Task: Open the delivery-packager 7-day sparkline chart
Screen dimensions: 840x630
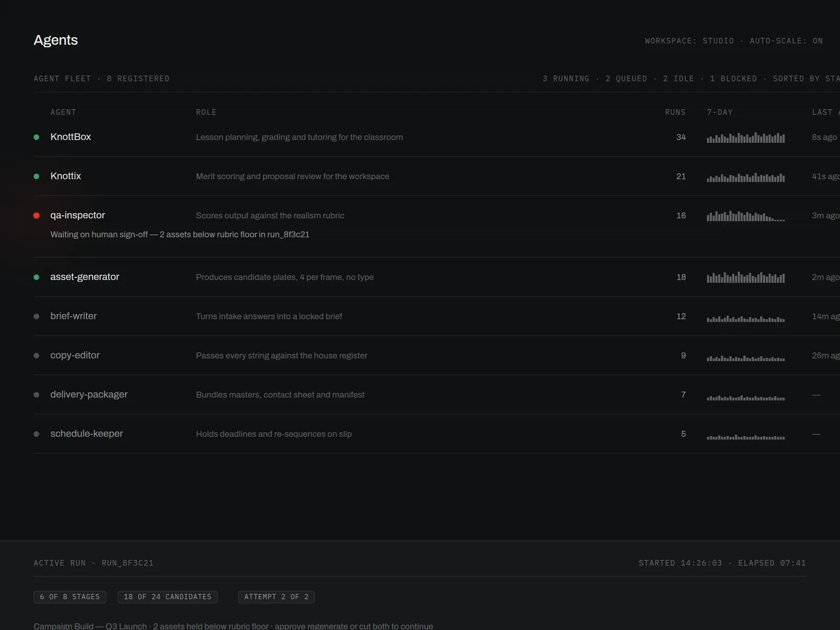Action: (745, 398)
